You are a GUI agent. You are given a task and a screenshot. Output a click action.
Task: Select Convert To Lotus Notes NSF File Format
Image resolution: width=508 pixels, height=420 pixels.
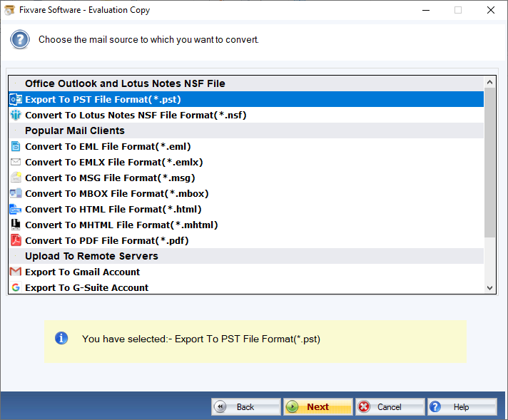(246, 115)
